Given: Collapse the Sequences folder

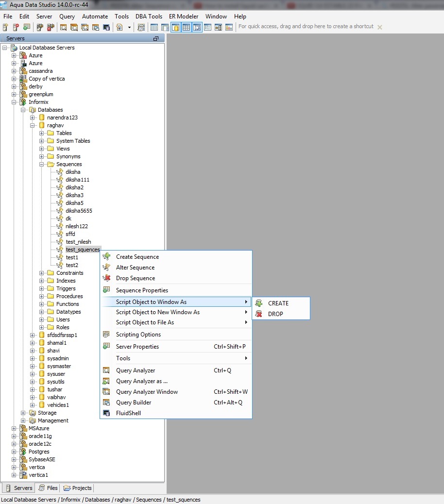Looking at the screenshot, I should (41, 164).
